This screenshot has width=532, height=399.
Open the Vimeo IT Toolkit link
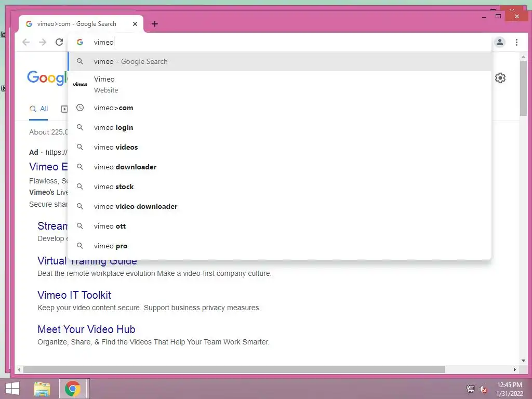coord(74,295)
